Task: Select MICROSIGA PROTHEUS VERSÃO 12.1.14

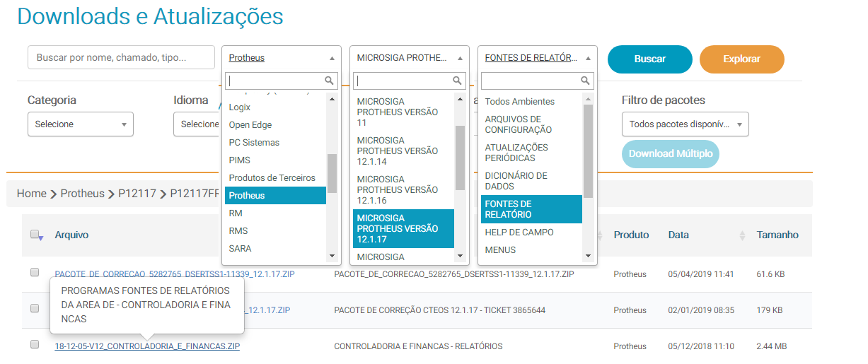Action: click(x=403, y=151)
